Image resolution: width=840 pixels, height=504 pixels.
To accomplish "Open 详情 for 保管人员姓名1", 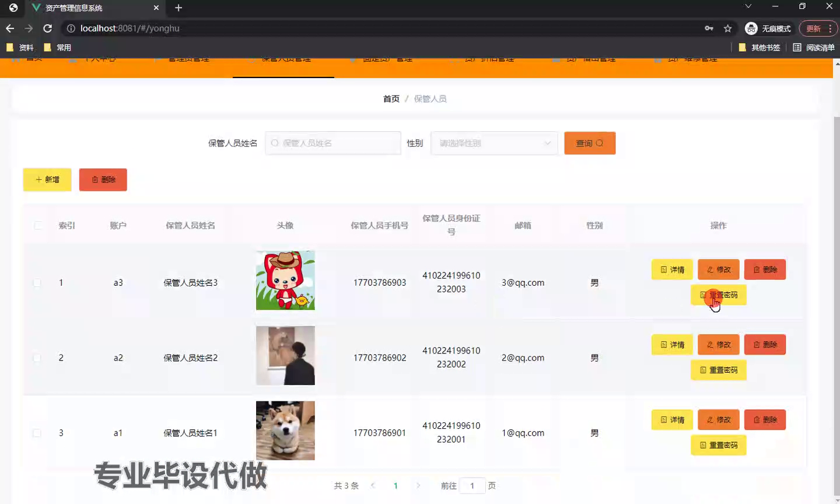I will [x=672, y=420].
